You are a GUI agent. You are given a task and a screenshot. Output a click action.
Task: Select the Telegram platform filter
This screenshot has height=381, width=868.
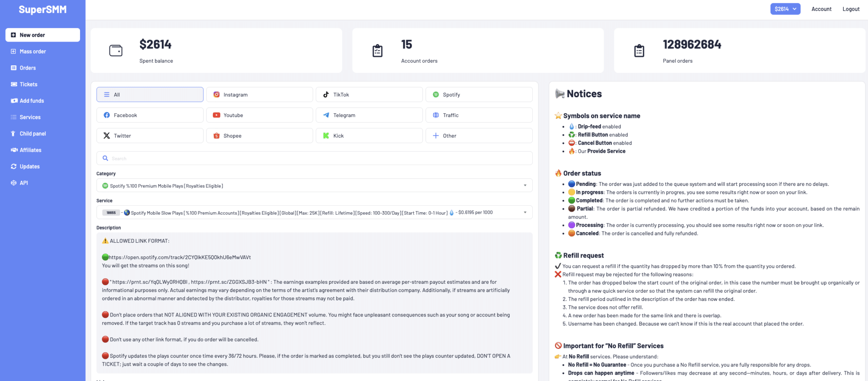point(369,115)
